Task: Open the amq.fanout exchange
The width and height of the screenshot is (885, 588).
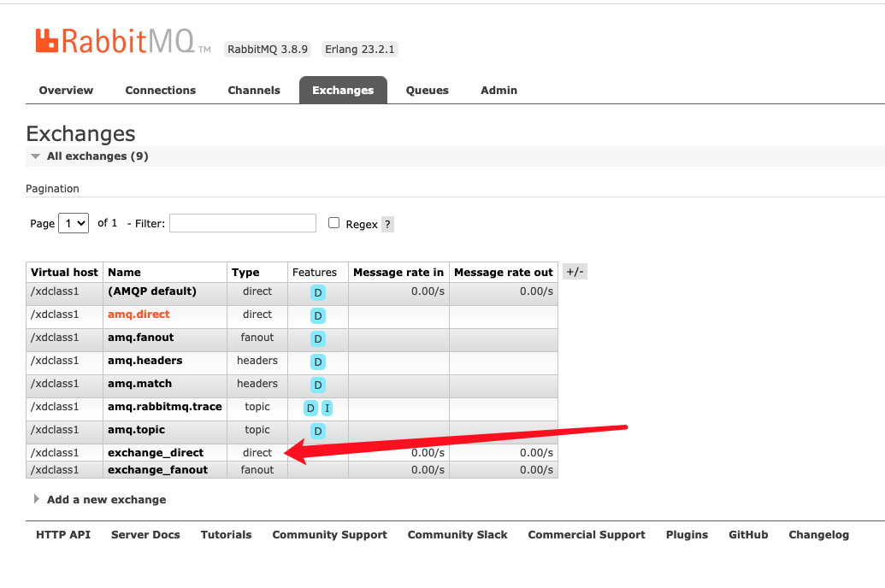Action: coord(141,338)
